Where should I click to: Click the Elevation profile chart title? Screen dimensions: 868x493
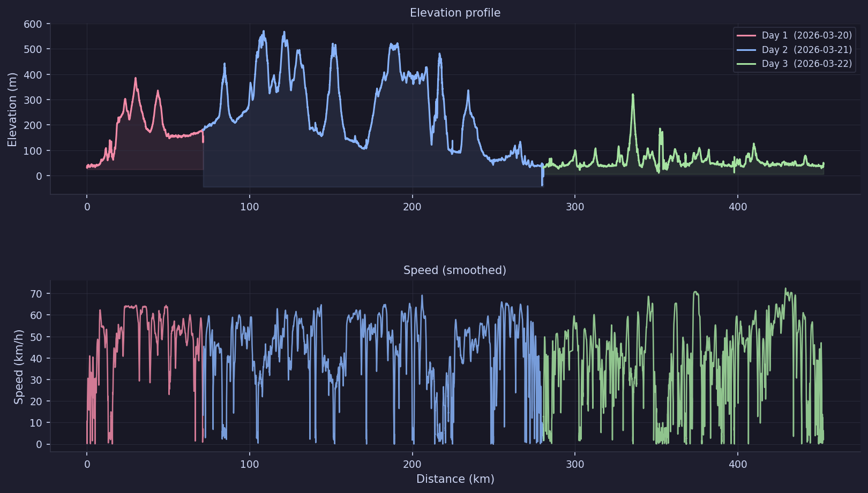455,12
